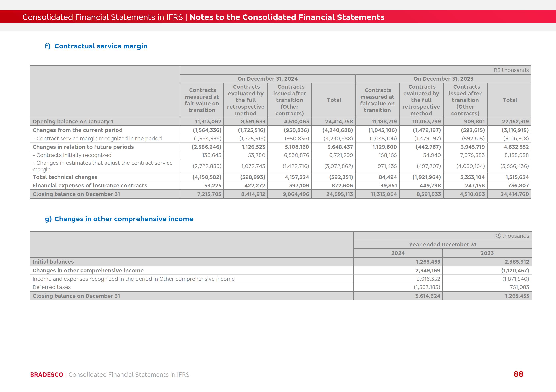The height and width of the screenshot is (392, 556).
Task: Select the 'Total technical changes' row label
Action: [65, 177]
